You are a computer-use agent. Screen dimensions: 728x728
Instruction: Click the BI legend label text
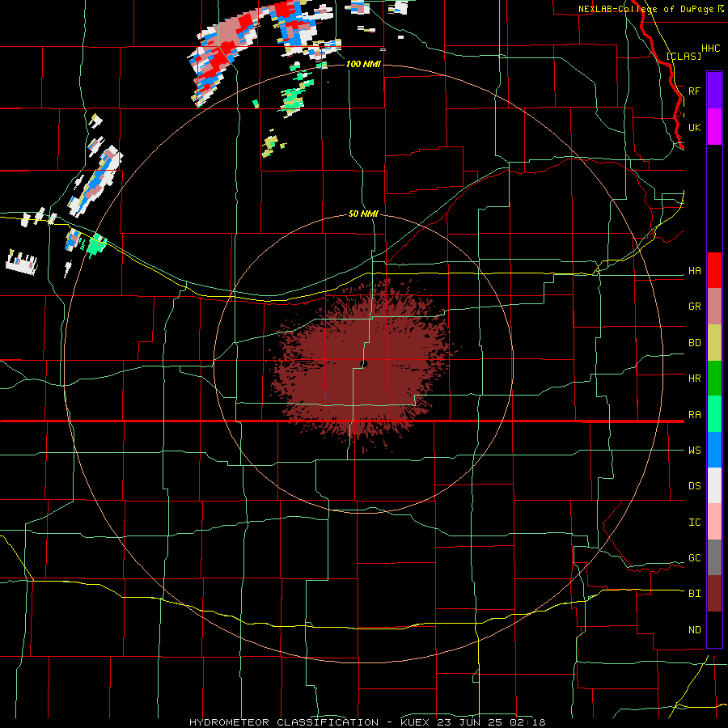click(x=695, y=594)
